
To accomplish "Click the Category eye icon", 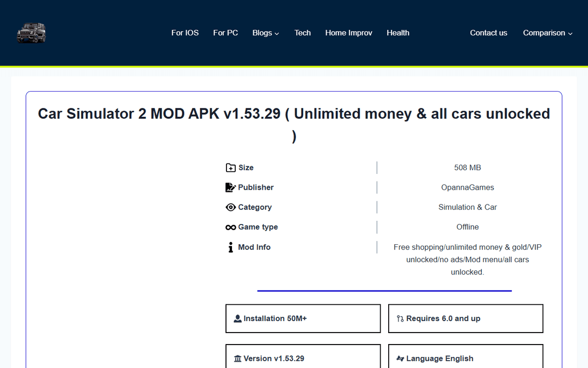I will pos(231,207).
